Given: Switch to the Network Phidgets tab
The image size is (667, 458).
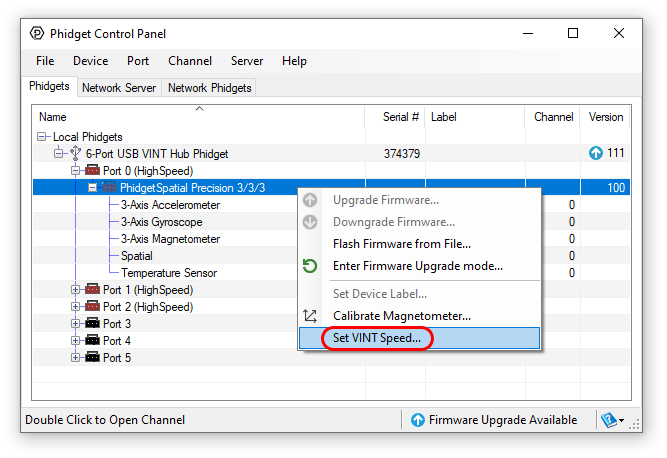Looking at the screenshot, I should [x=210, y=88].
